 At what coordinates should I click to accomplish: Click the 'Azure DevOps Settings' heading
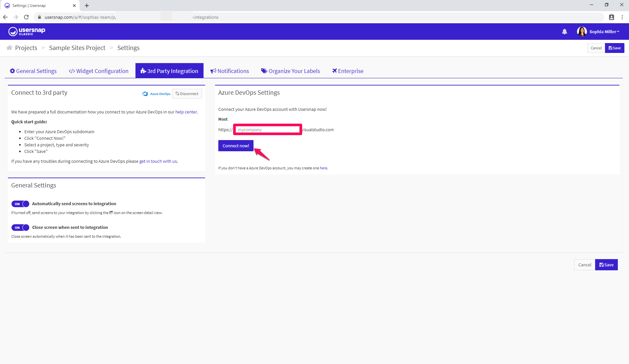(x=249, y=93)
